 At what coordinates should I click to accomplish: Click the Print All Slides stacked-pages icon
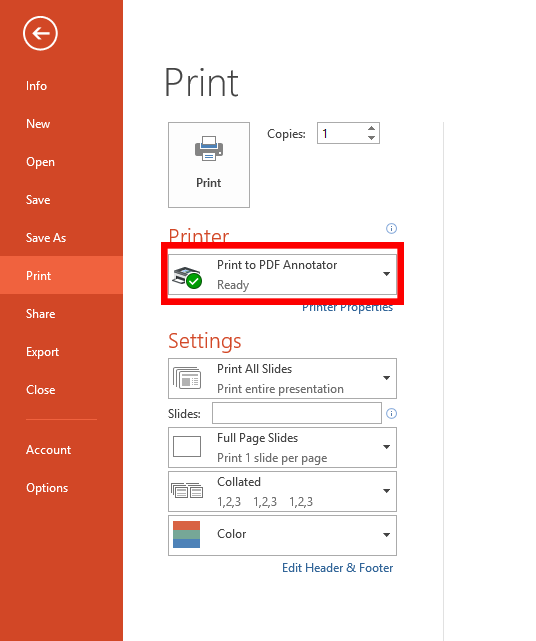[x=187, y=378]
